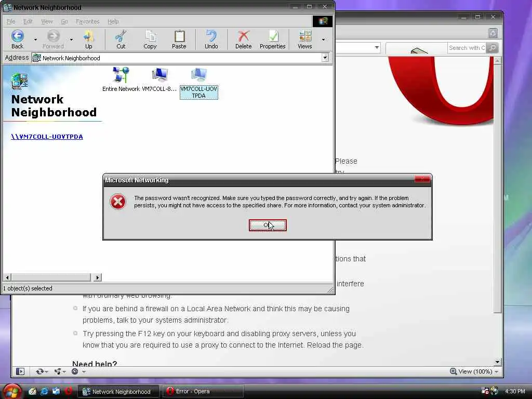The image size is (532, 399).
Task: Use the Cut scissors toolbar icon
Action: pos(121,39)
